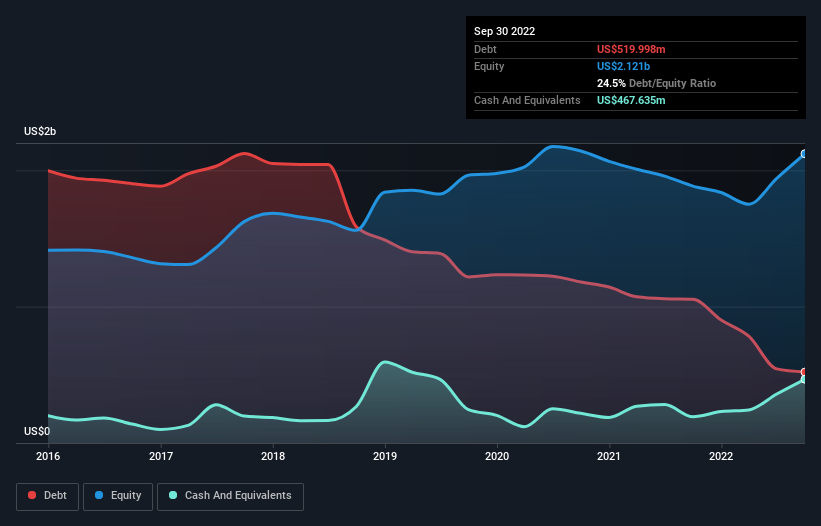Screen dimensions: 821x526
Task: Click the teal Cash endpoint marker
Action: (804, 379)
